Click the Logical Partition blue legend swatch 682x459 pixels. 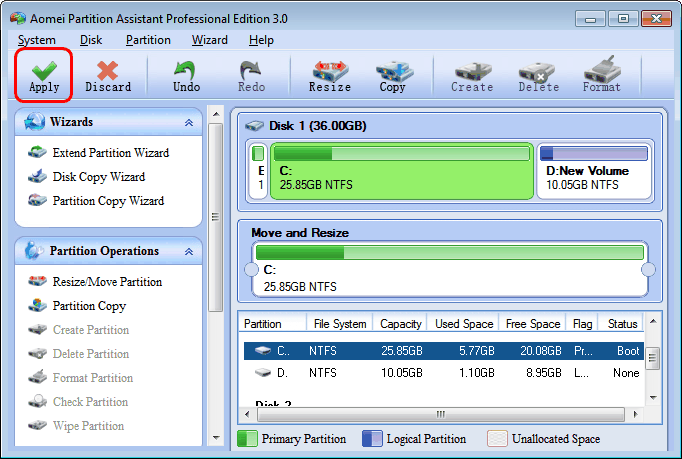coord(372,439)
